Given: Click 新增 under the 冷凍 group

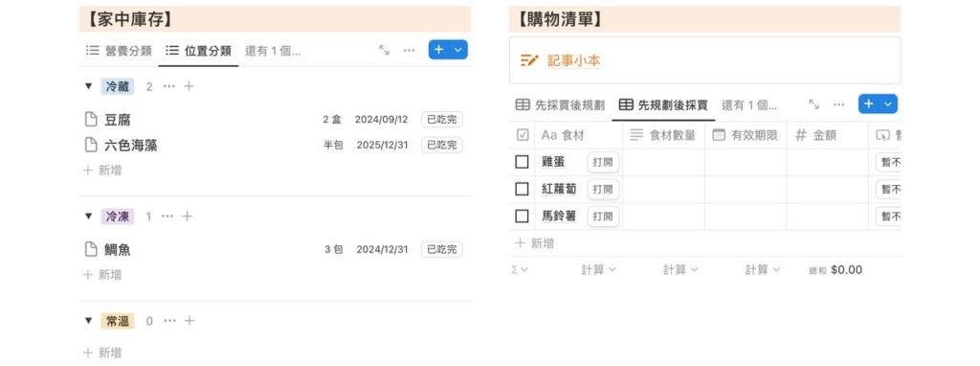Looking at the screenshot, I should point(102,275).
